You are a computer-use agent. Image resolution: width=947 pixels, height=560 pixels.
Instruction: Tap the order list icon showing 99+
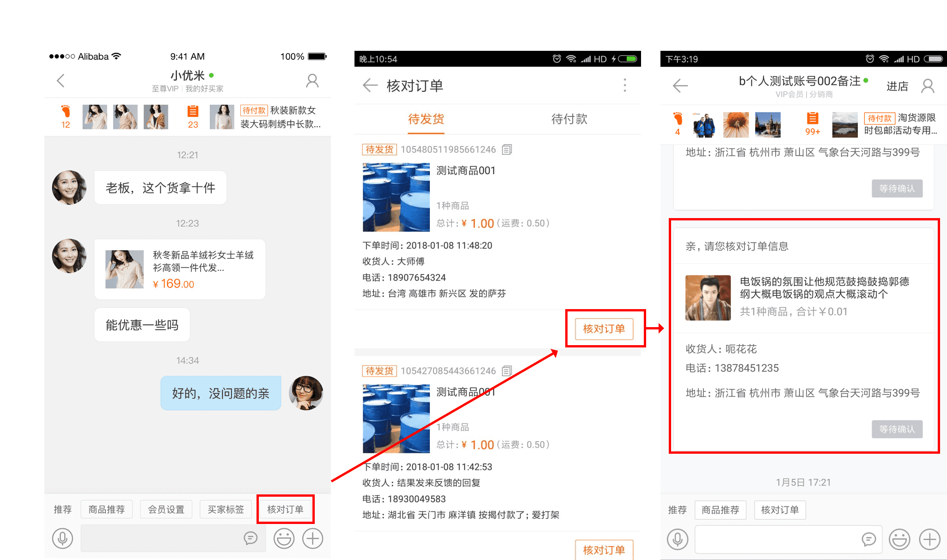click(813, 123)
